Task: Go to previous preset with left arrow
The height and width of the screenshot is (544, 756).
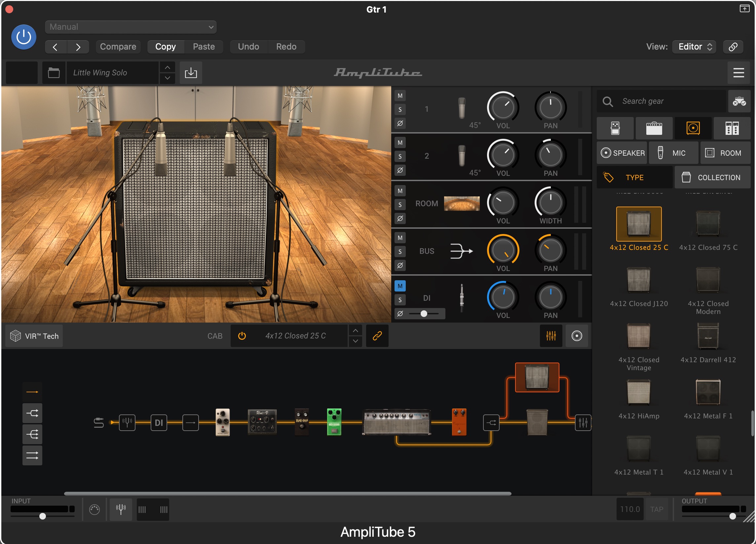Action: click(x=56, y=47)
